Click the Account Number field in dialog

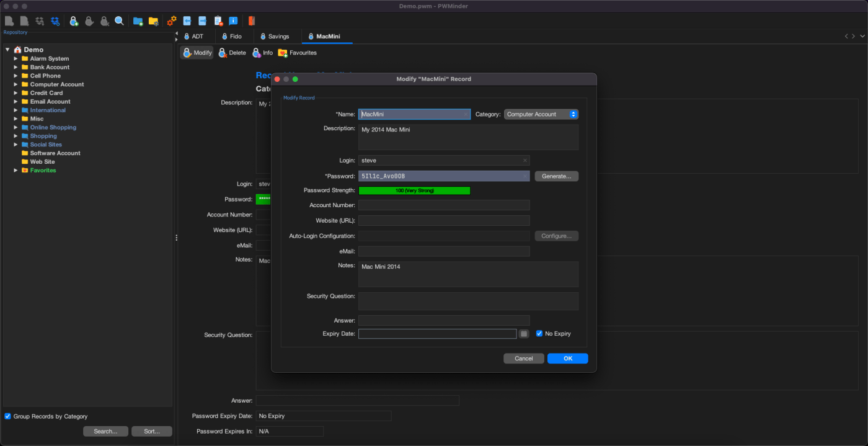[x=444, y=205]
